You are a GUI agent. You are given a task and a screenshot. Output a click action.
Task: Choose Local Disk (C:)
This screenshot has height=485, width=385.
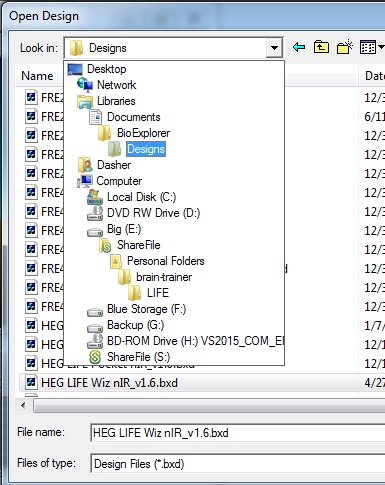141,197
